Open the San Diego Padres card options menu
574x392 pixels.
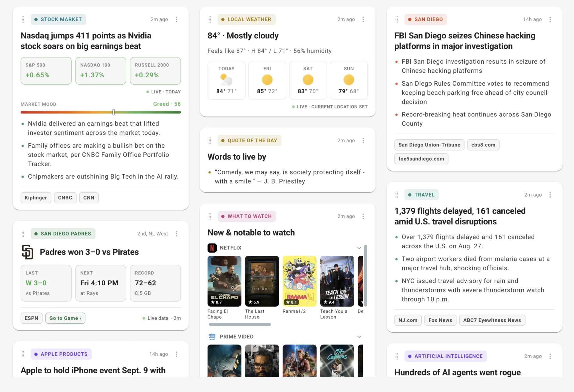point(176,234)
